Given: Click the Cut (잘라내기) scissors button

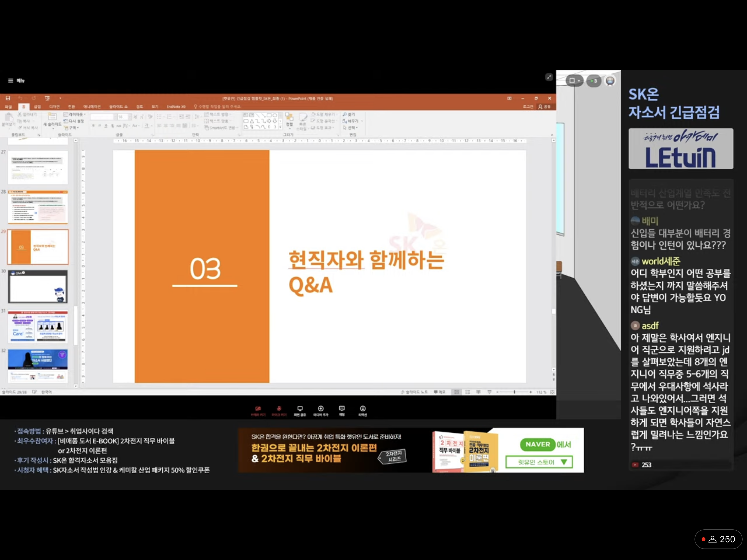Looking at the screenshot, I should (x=27, y=115).
